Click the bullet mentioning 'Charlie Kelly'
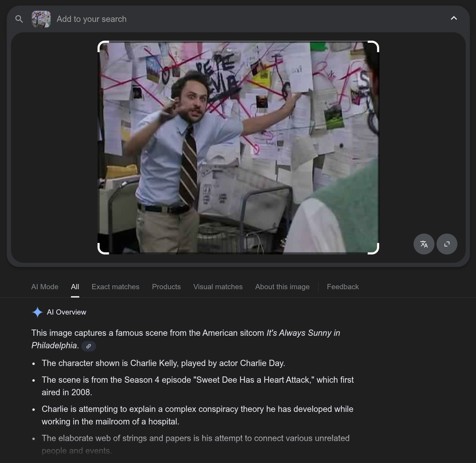This screenshot has height=463, width=476. [163, 363]
